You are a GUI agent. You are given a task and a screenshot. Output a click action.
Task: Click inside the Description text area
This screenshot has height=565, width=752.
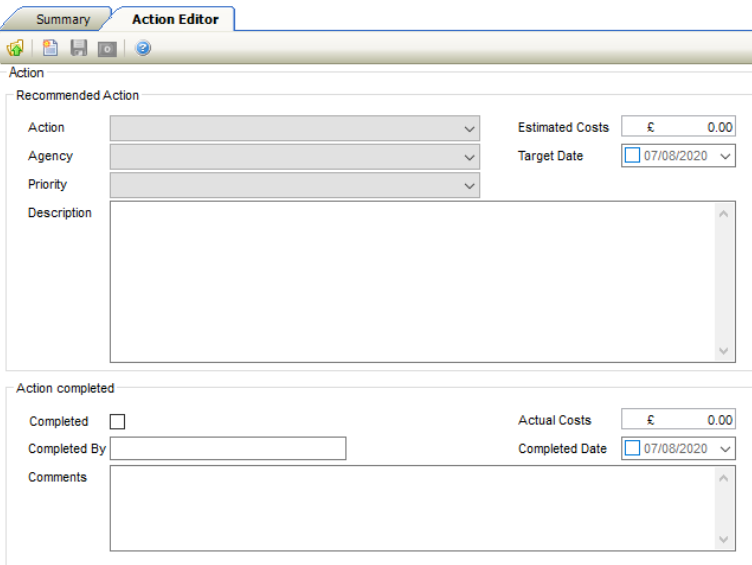click(x=410, y=281)
